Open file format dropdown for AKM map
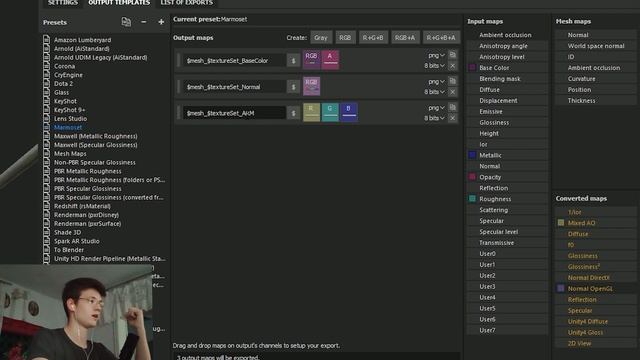This screenshot has width=640, height=360. (436, 107)
